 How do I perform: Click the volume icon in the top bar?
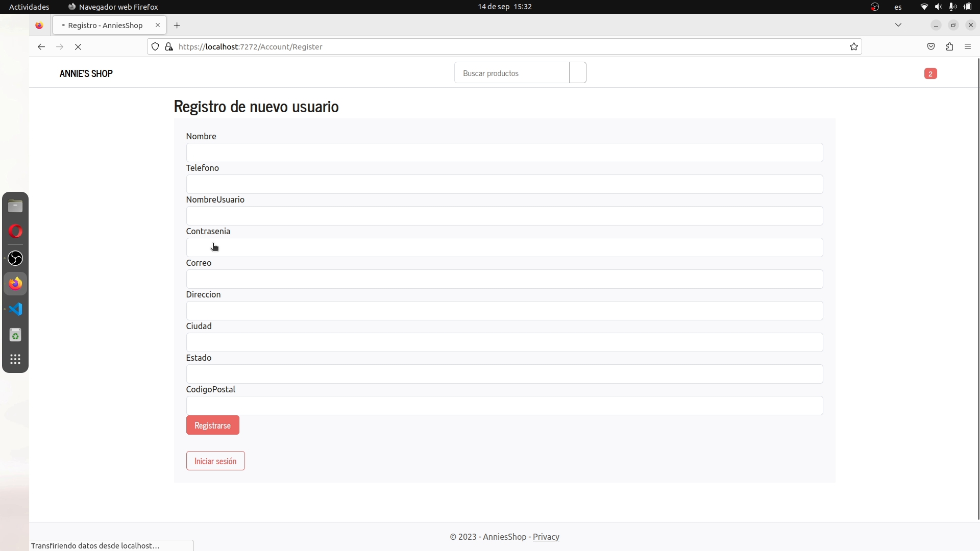pyautogui.click(x=938, y=7)
